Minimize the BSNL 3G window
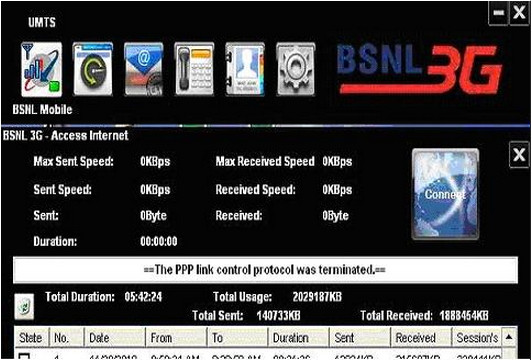This screenshot has height=360, width=531. coord(498,13)
